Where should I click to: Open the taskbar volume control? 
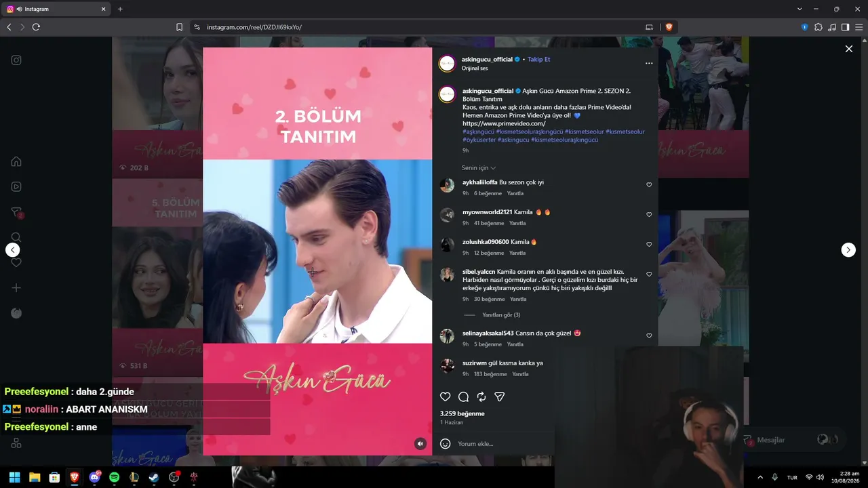tap(821, 477)
